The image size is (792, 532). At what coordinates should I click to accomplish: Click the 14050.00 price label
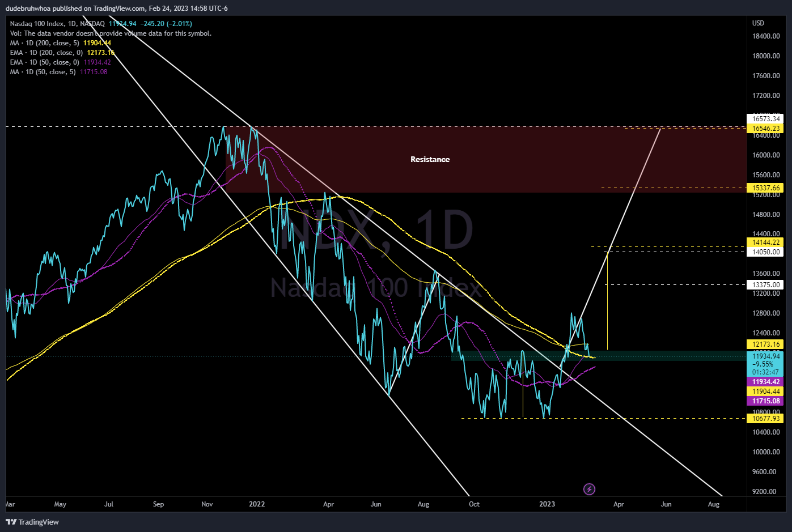coord(765,252)
